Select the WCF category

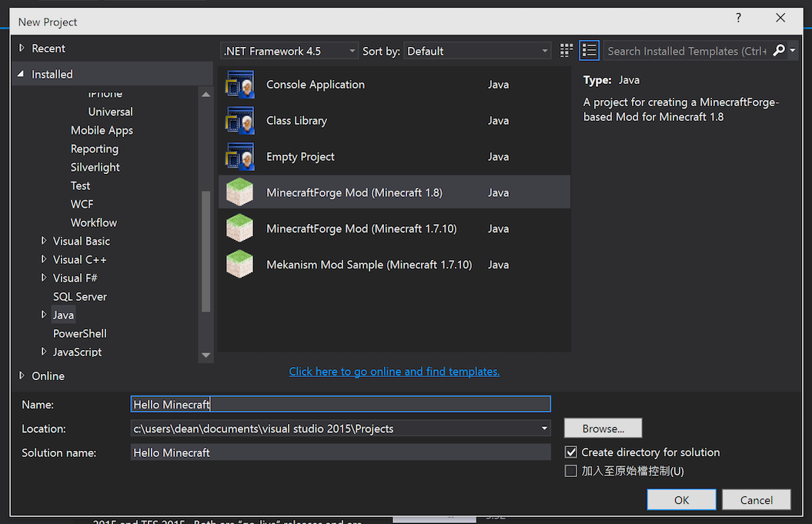[82, 204]
